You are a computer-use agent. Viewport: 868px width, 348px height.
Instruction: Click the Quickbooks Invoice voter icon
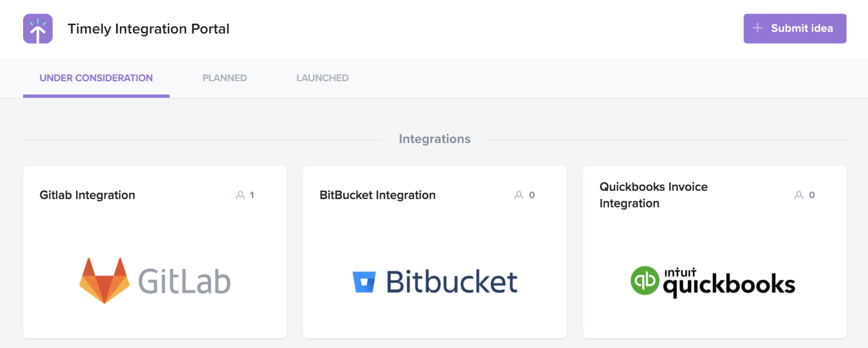(x=799, y=195)
